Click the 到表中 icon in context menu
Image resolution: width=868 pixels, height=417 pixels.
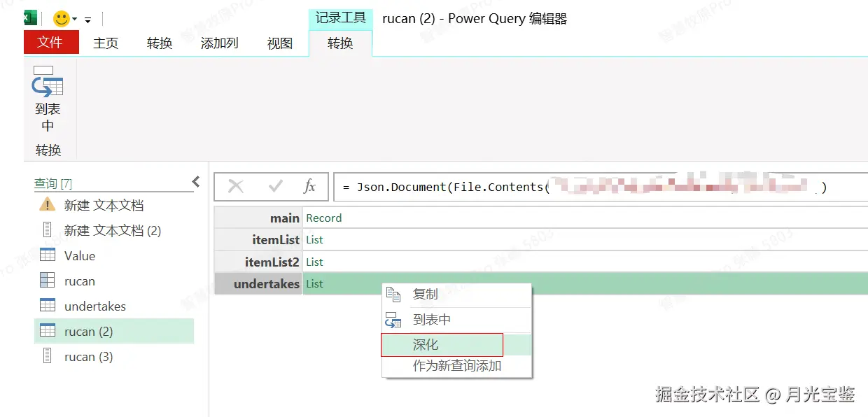(x=393, y=320)
